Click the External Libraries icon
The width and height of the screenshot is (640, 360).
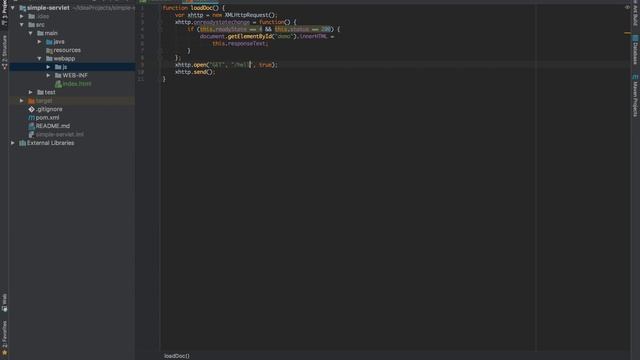coord(22,143)
